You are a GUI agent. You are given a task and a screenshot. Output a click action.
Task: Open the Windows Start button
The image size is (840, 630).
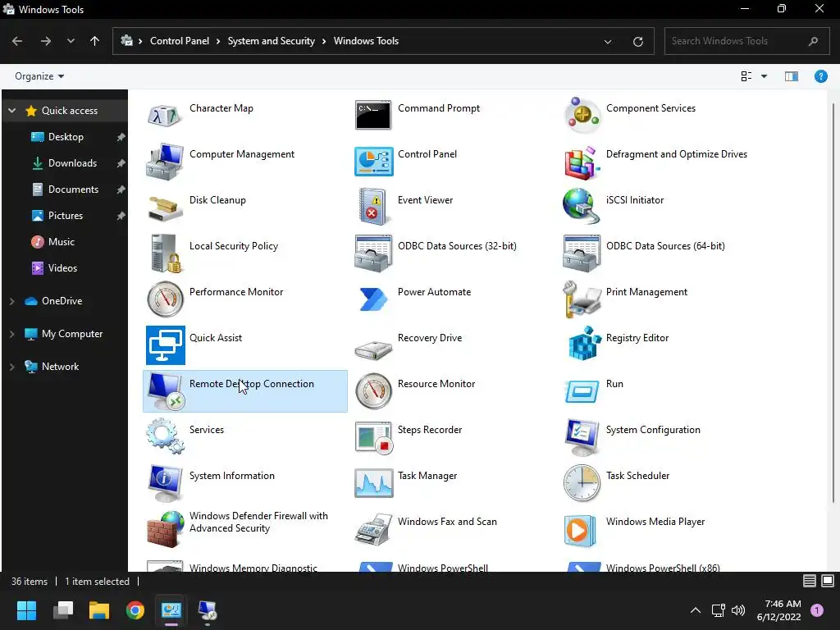click(x=26, y=609)
